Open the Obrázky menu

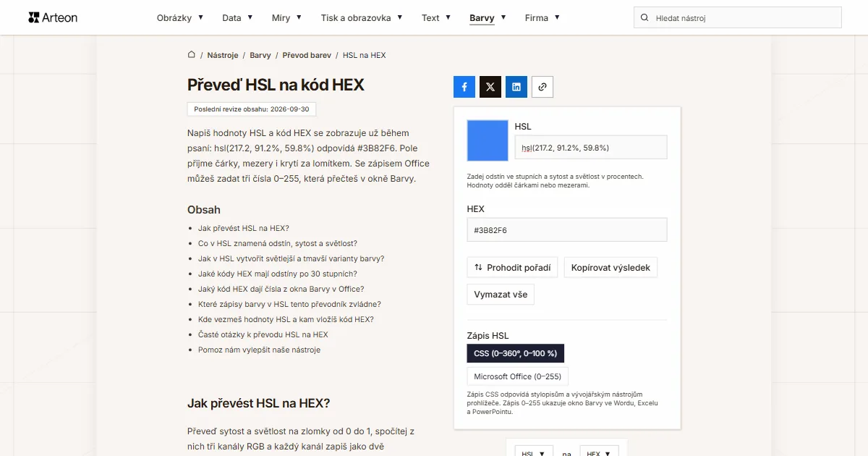click(180, 17)
